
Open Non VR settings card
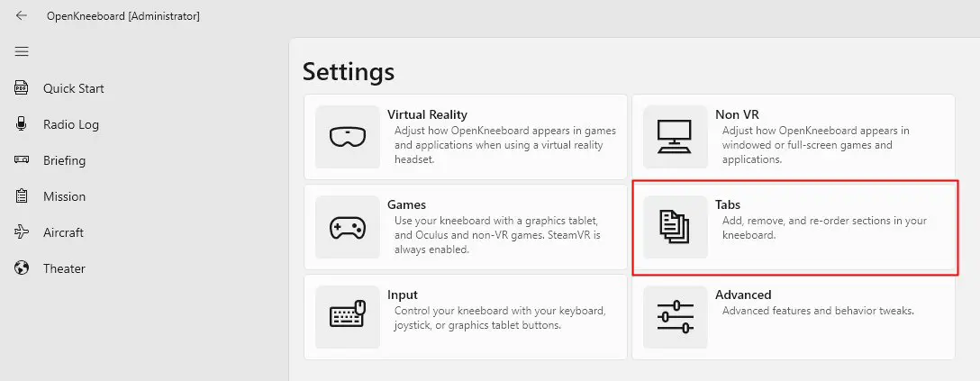[x=794, y=137]
